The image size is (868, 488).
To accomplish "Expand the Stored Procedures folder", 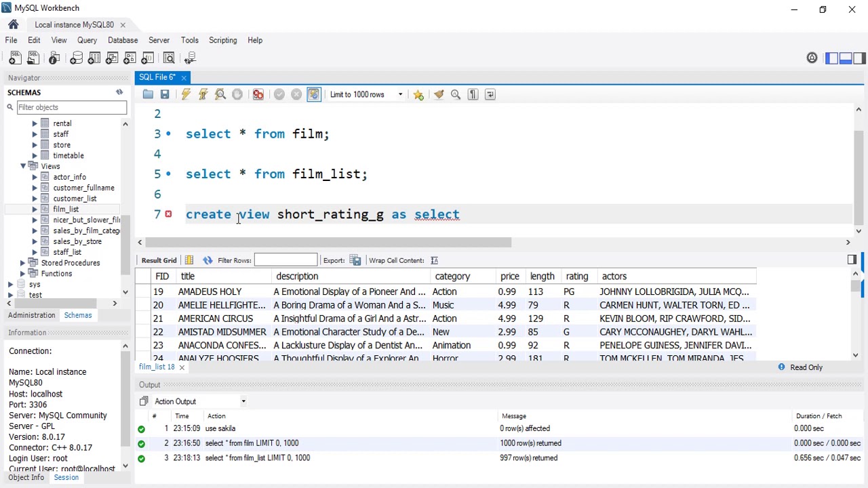I will tap(23, 263).
